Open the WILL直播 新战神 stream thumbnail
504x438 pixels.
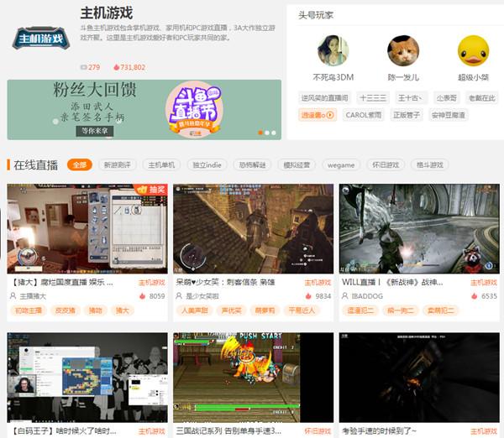click(x=419, y=228)
